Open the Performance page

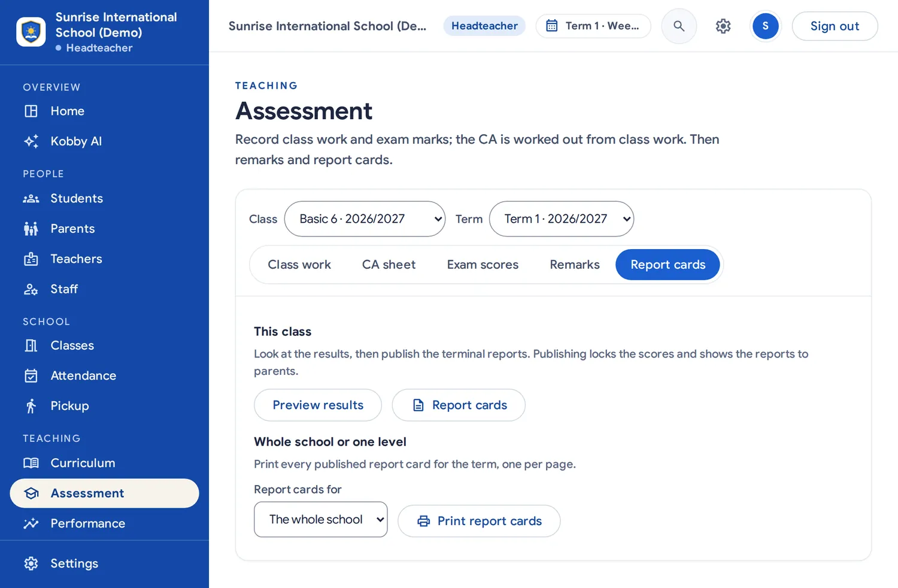(x=104, y=523)
